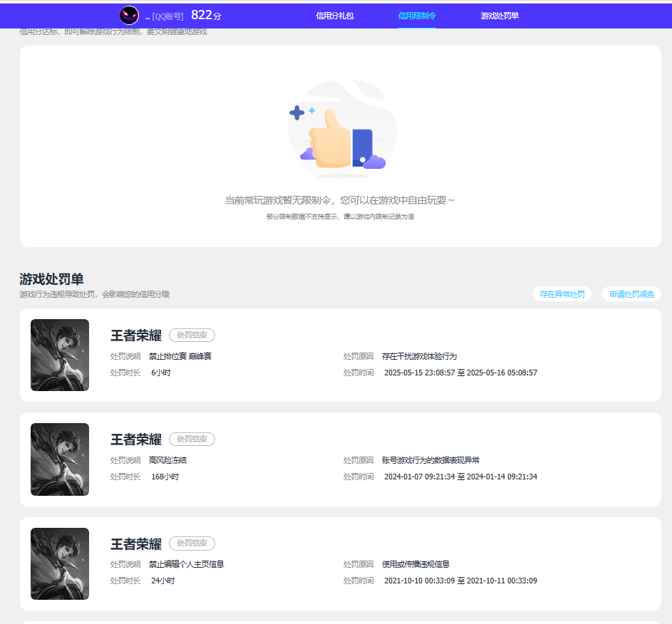This screenshot has width=672, height=624.
Task: Open the 信用分礼包 tab
Action: [x=335, y=16]
